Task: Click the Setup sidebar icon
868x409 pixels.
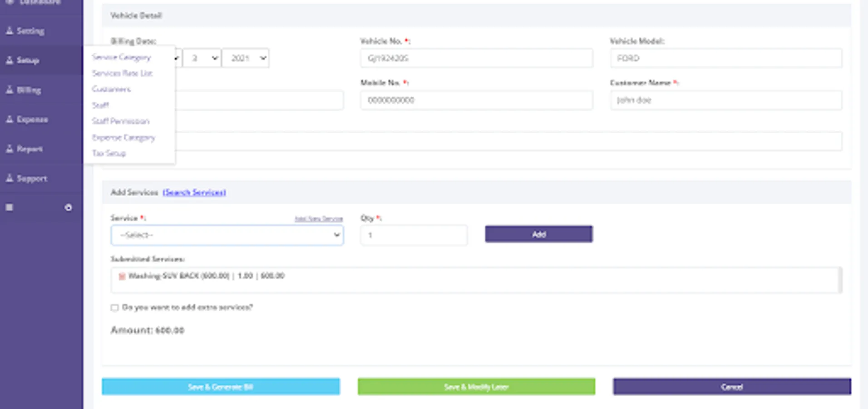Action: point(9,60)
